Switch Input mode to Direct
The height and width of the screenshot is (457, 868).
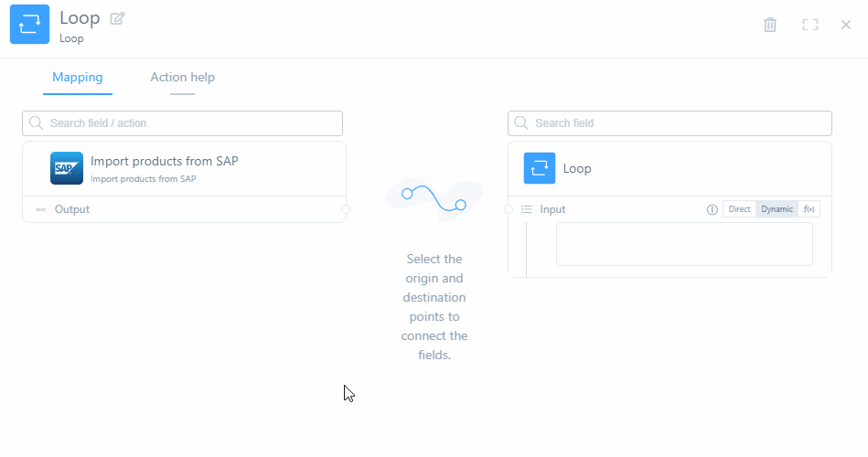739,209
